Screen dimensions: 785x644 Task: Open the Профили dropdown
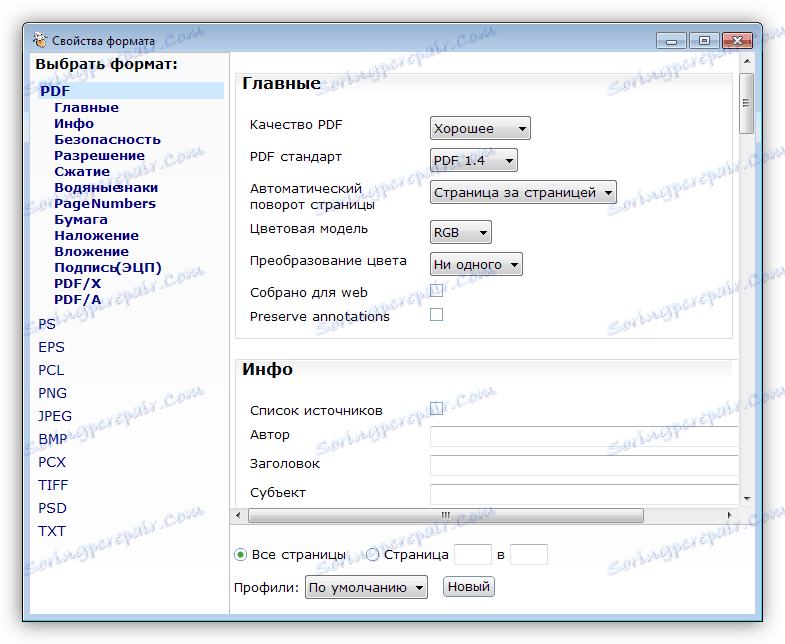tap(366, 587)
